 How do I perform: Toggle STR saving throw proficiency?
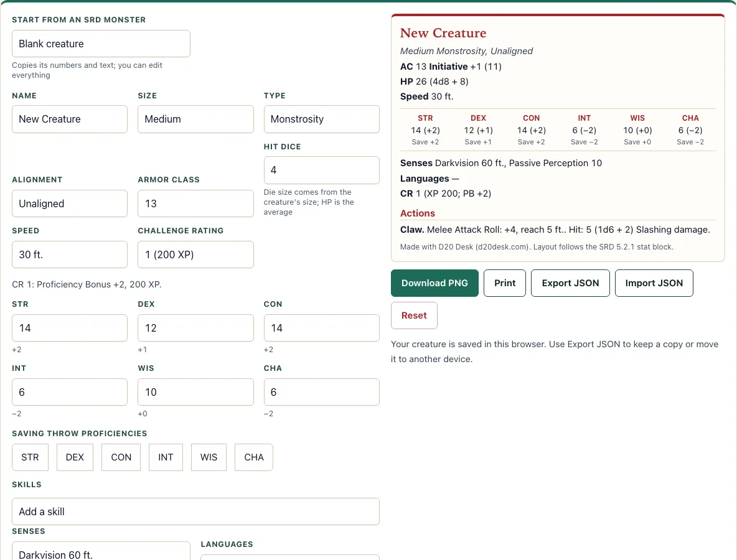click(x=30, y=457)
